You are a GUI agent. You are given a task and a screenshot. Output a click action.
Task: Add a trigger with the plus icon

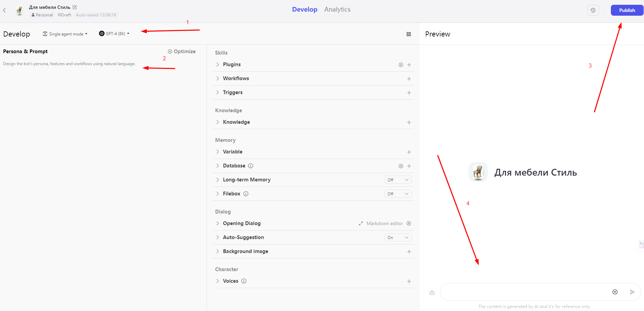click(409, 93)
